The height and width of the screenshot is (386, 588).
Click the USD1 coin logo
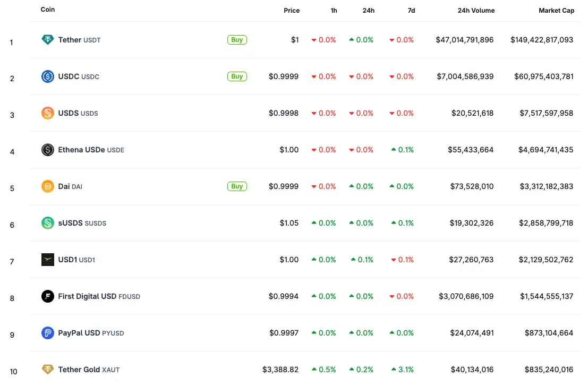(x=48, y=259)
